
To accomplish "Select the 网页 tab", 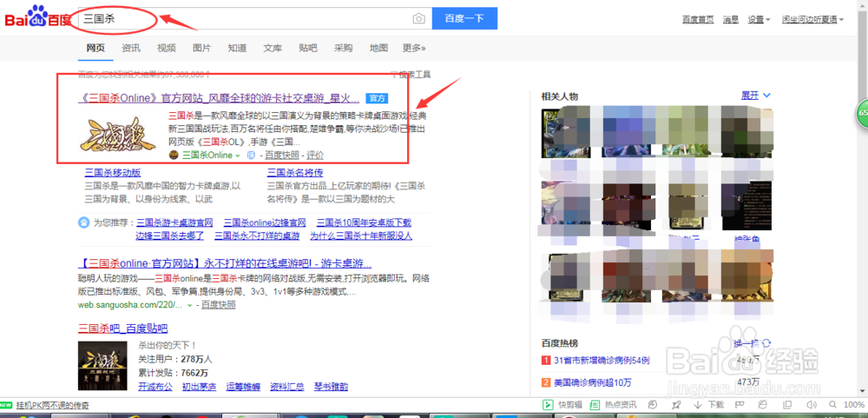I will click(x=95, y=49).
